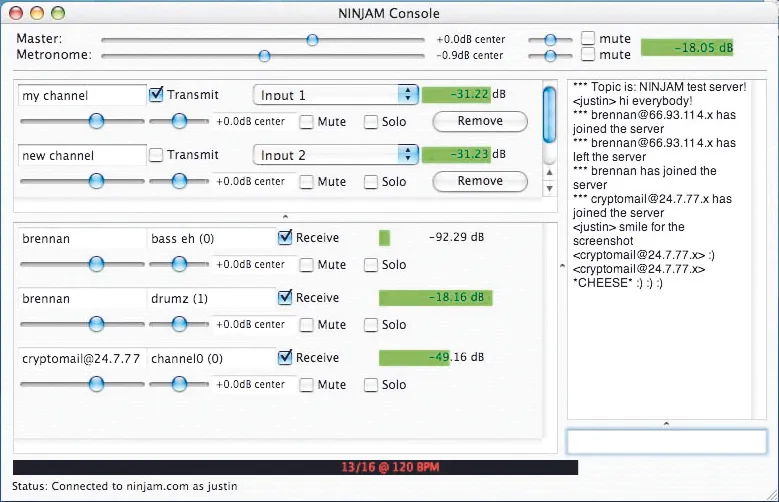Click splitter arrow above chat input
The image size is (779, 502).
click(x=666, y=424)
